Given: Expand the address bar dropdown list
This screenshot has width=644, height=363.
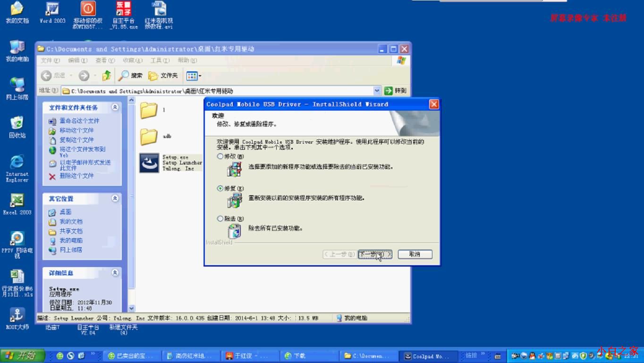Looking at the screenshot, I should pos(377,91).
